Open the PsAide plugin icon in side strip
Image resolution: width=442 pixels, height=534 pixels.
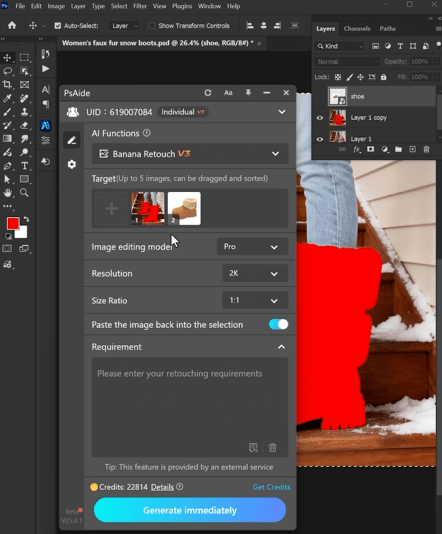click(45, 126)
